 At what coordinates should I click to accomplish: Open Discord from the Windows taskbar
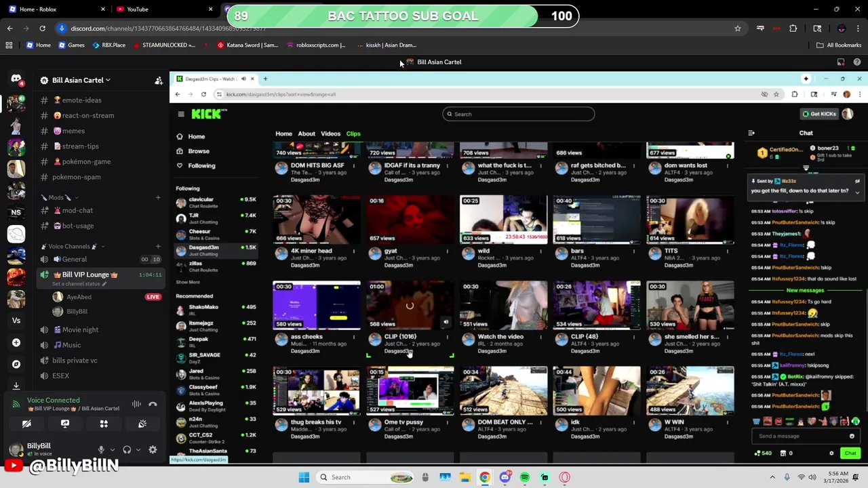click(x=505, y=477)
